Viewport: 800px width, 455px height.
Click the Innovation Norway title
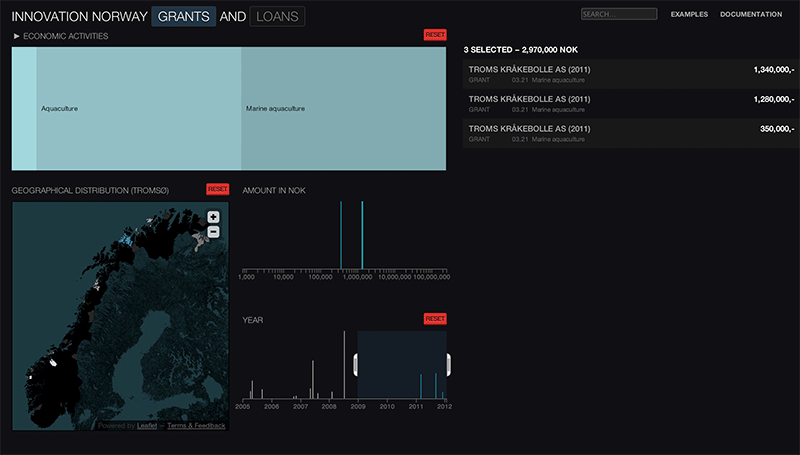click(x=80, y=16)
